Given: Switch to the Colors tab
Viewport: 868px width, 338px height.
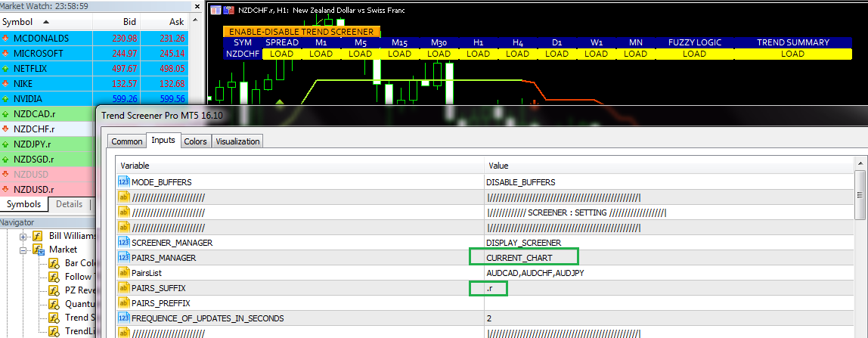Looking at the screenshot, I should pos(195,141).
